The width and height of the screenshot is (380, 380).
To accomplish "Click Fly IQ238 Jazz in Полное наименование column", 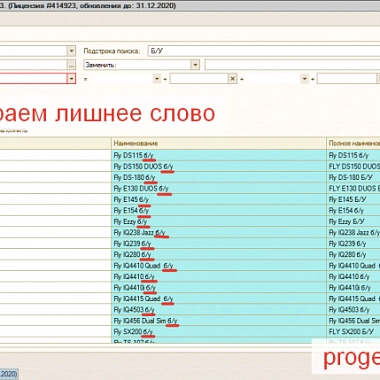I will [x=354, y=232].
